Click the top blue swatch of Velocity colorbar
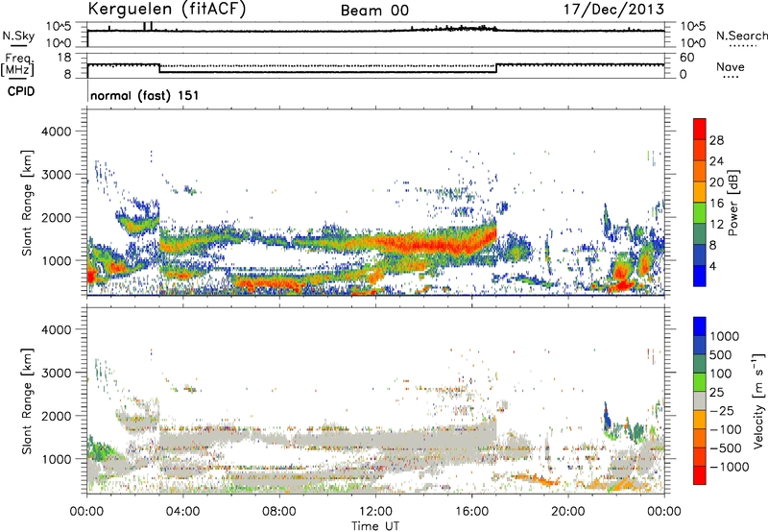The image size is (768, 532). [700, 326]
